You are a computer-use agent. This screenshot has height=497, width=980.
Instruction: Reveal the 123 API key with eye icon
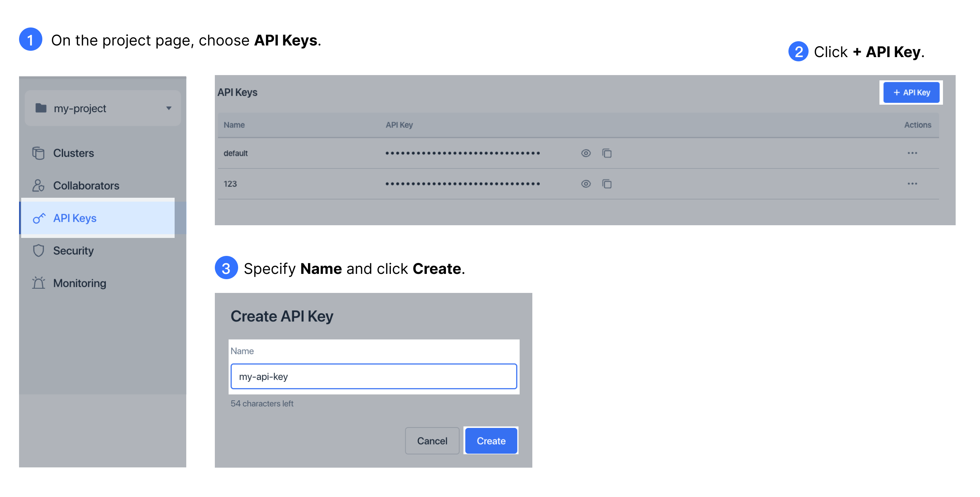click(586, 184)
